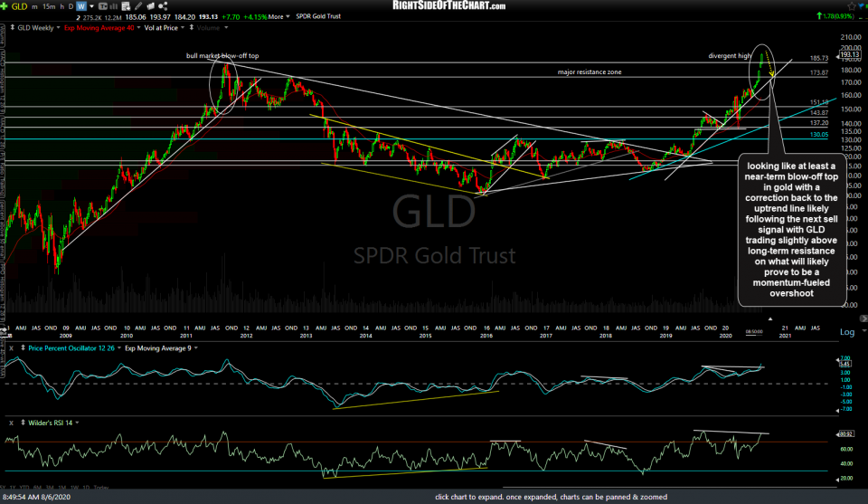Click the 8:49:54 AM 8/6/2020 timestamp
This screenshot has width=868, height=504.
[x=36, y=497]
